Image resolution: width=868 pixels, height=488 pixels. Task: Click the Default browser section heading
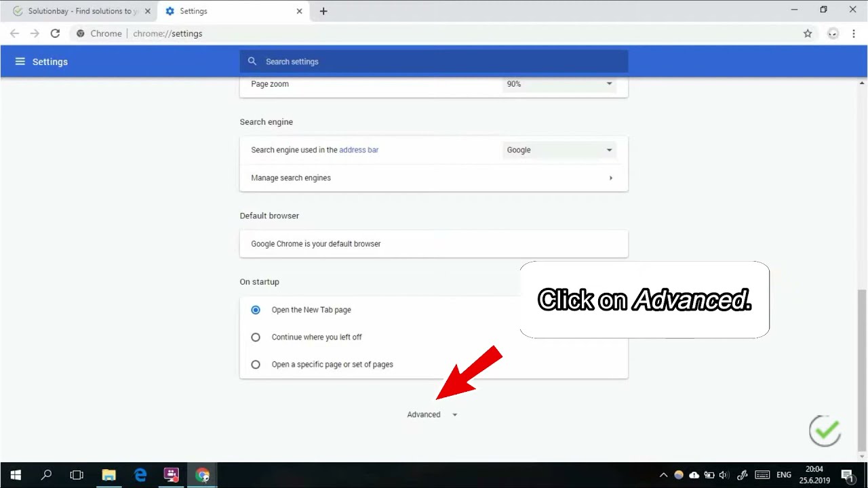tap(269, 216)
